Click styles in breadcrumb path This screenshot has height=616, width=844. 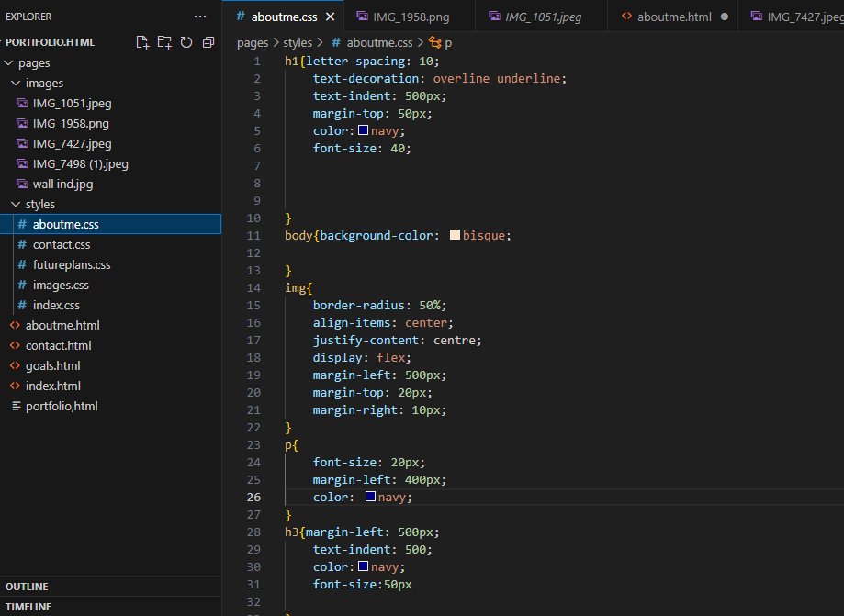[x=298, y=42]
